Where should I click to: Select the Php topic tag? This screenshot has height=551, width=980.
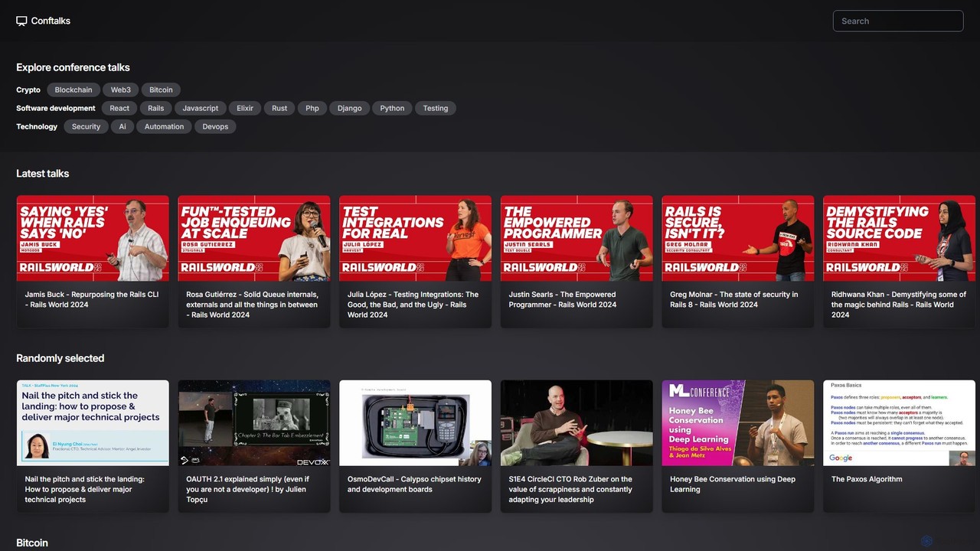(312, 108)
